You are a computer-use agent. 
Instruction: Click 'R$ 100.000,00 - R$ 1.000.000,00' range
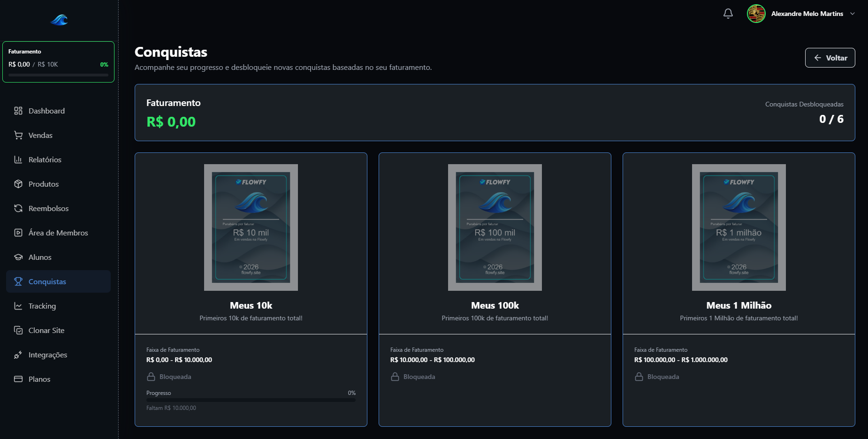[x=681, y=360]
